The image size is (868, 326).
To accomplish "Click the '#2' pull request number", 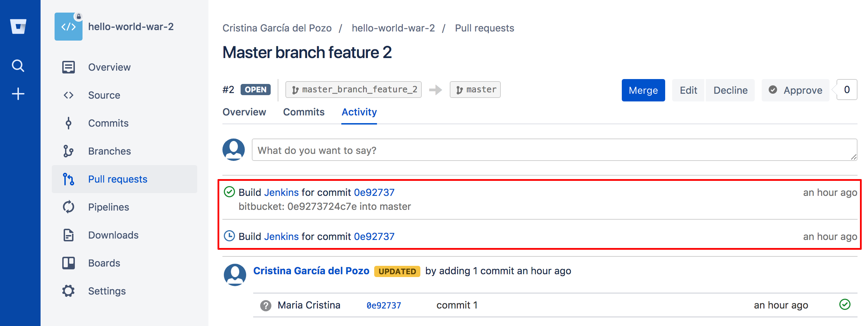I will pos(228,90).
